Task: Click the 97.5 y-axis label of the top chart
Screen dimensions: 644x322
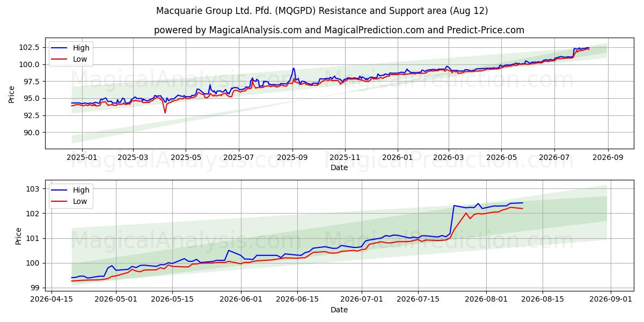Action: tap(31, 82)
